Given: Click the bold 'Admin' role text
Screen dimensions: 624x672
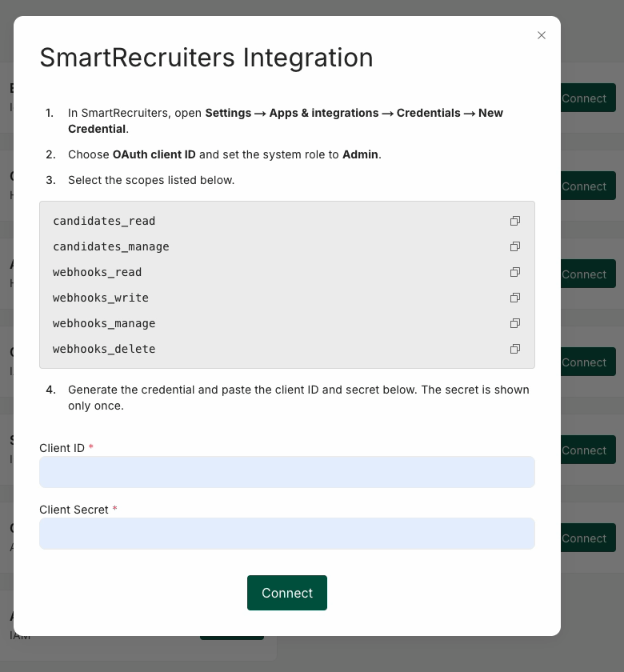Looking at the screenshot, I should click(x=361, y=154).
